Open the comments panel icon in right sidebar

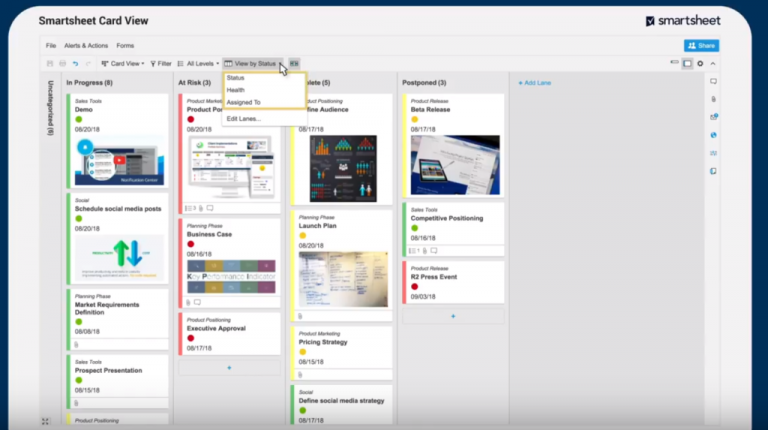(x=713, y=81)
